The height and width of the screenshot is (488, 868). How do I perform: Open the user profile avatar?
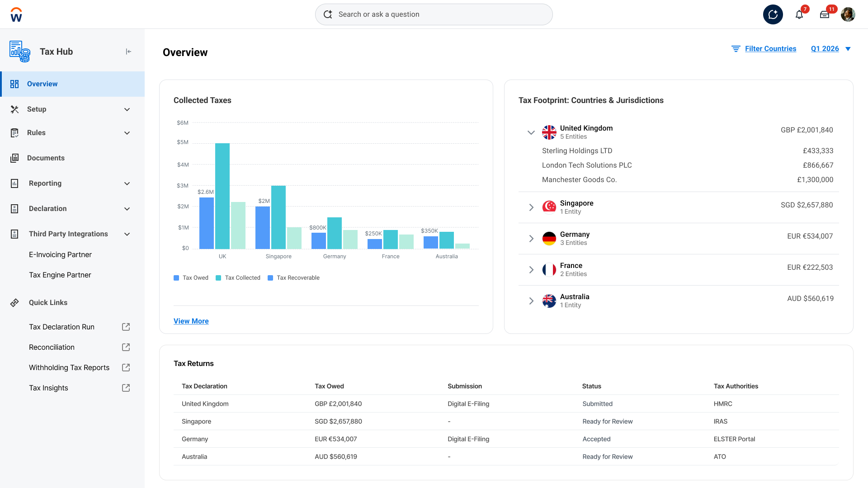pos(848,14)
